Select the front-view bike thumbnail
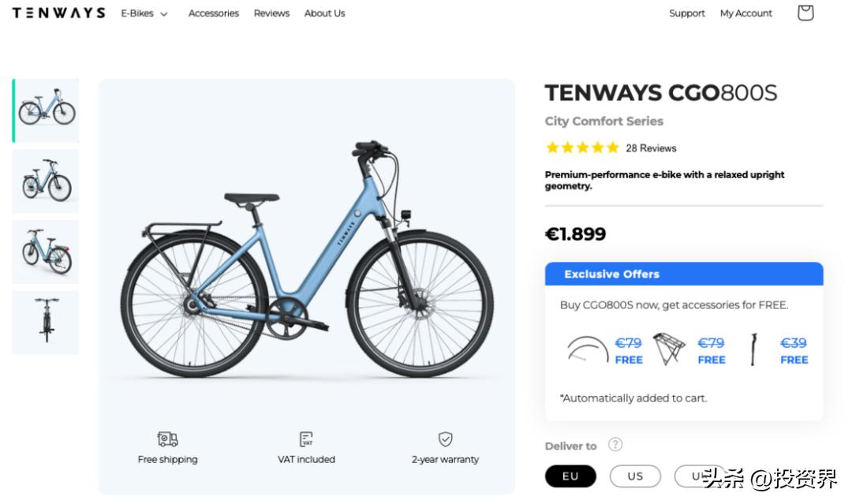The width and height of the screenshot is (852, 504). tap(46, 323)
